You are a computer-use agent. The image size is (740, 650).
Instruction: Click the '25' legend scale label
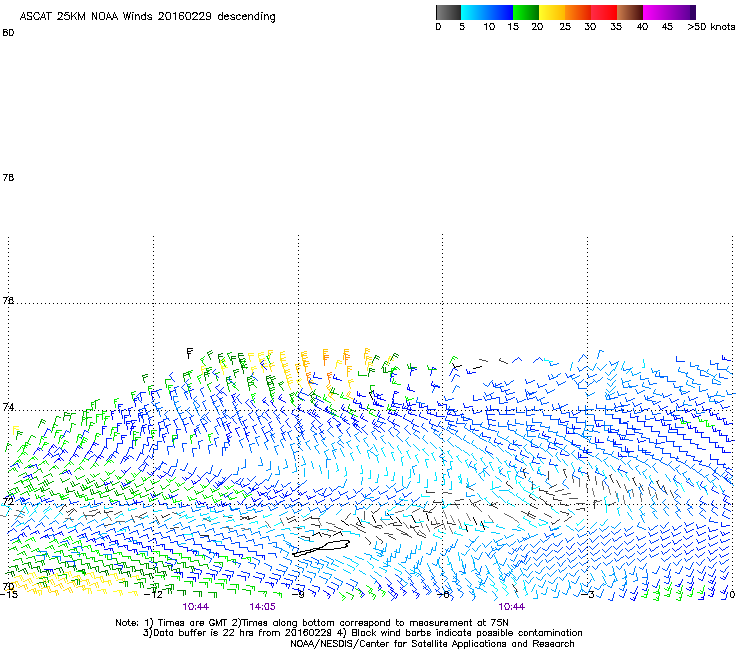565,26
